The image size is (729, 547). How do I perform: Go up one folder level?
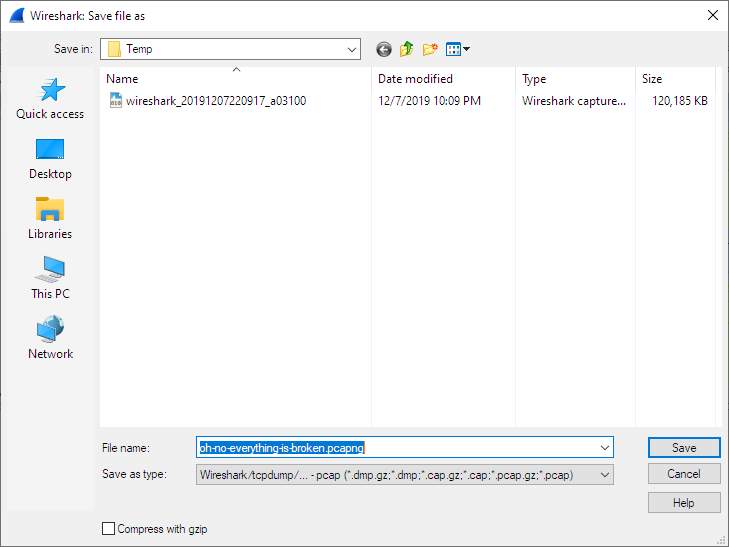pyautogui.click(x=407, y=49)
